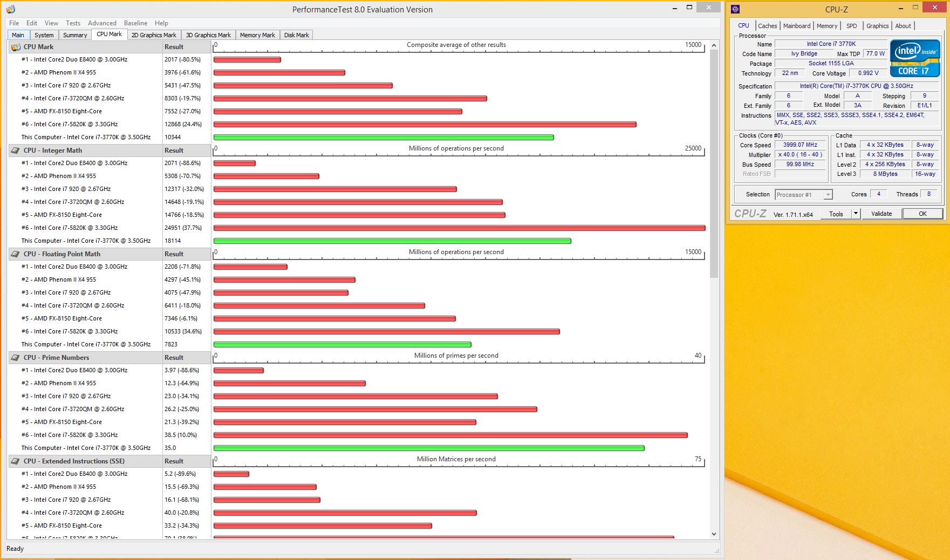This screenshot has width=950, height=560.
Task: Open the Edit menu
Action: tap(32, 23)
